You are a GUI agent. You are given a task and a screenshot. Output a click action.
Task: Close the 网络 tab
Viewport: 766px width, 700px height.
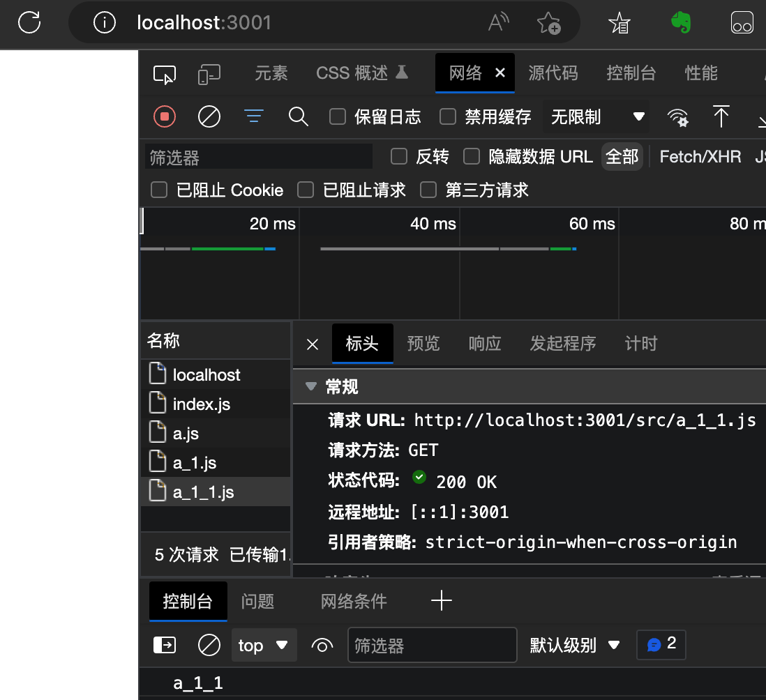500,73
